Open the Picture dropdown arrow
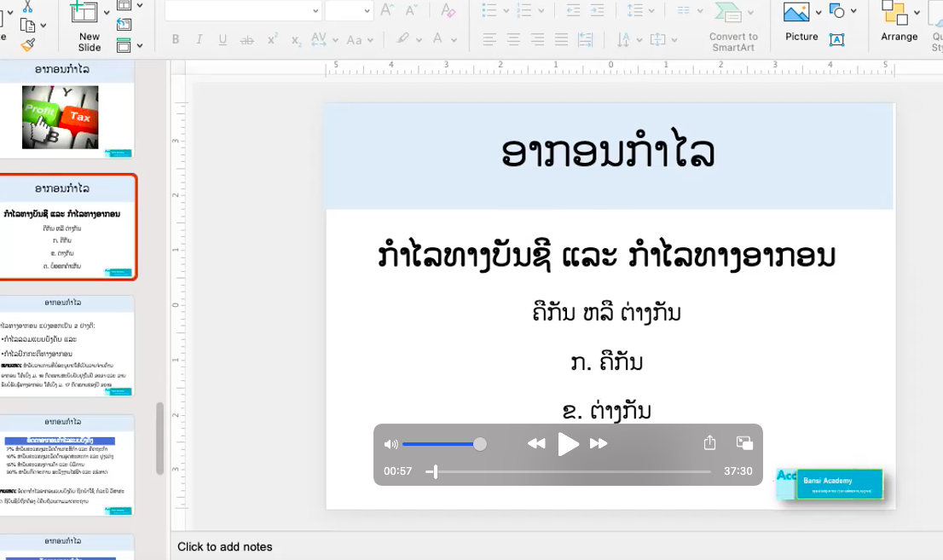The height and width of the screenshot is (560, 943). click(819, 13)
